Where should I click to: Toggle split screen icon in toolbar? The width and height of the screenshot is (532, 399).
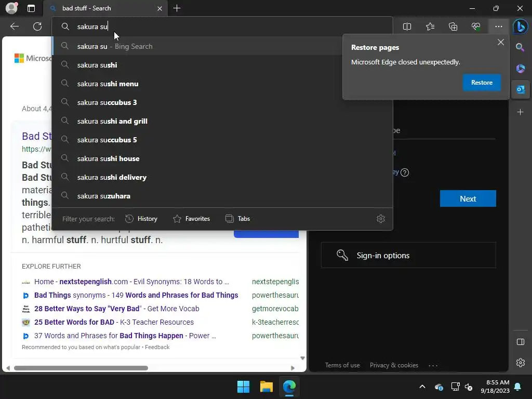pos(407,26)
